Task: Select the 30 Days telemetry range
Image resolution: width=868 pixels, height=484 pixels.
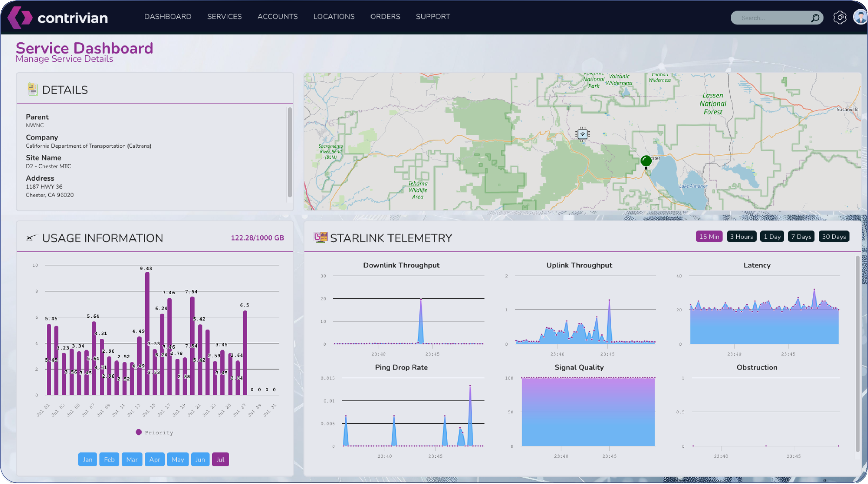Action: [x=834, y=237]
